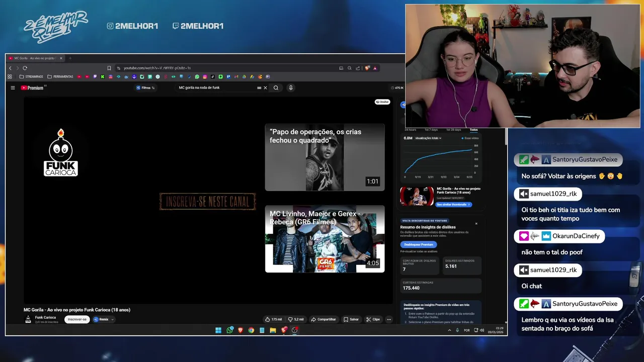Click the search magnifier button

point(276,87)
